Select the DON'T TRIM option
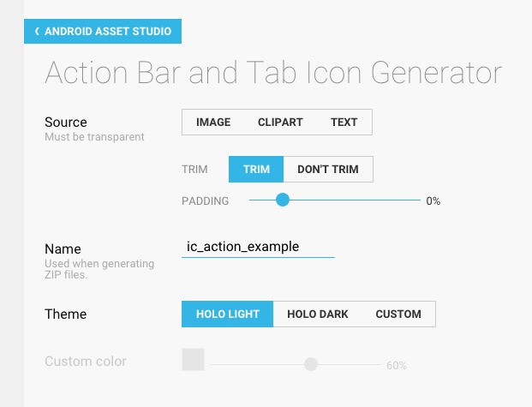The width and height of the screenshot is (532, 407). [328, 170]
